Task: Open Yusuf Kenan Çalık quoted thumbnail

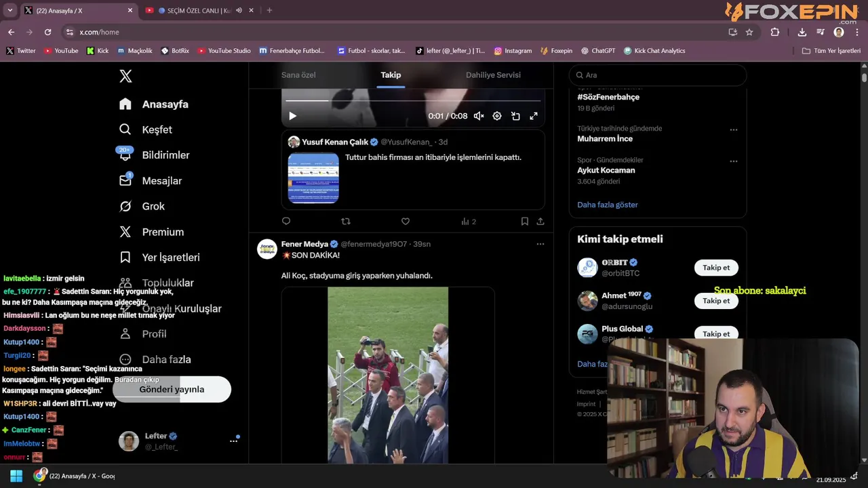Action: pos(313,178)
